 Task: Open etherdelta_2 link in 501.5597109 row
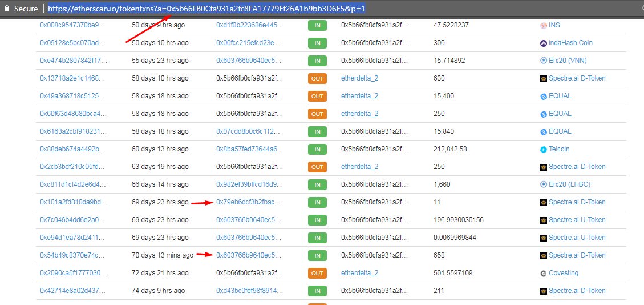360,273
